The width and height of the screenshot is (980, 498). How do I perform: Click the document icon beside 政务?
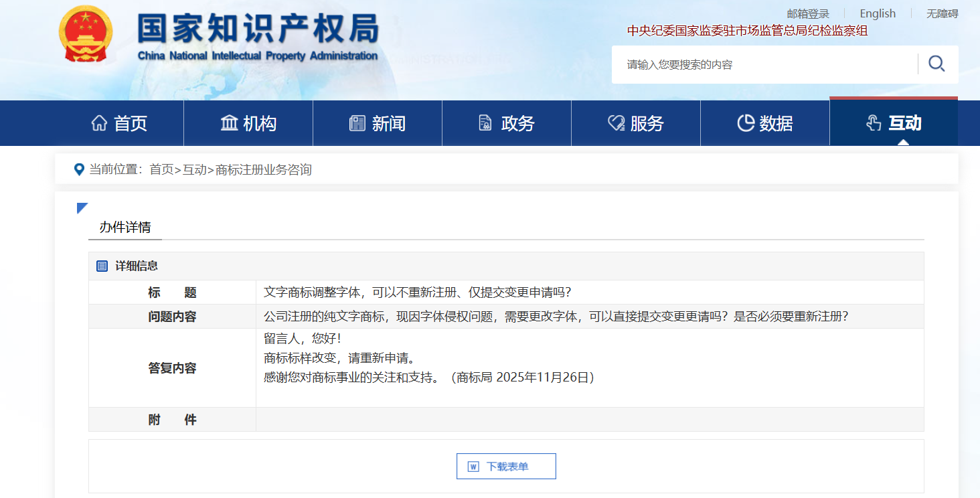[485, 123]
